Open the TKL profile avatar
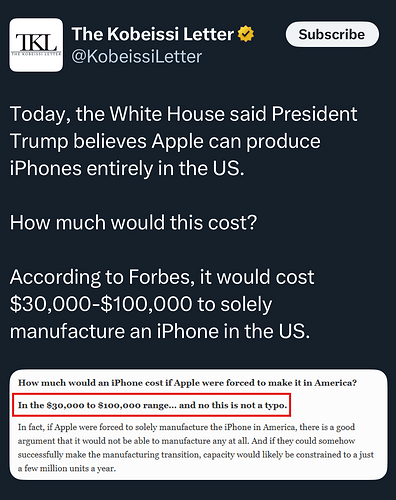Image resolution: width=396 pixels, height=500 pixels. [x=36, y=45]
